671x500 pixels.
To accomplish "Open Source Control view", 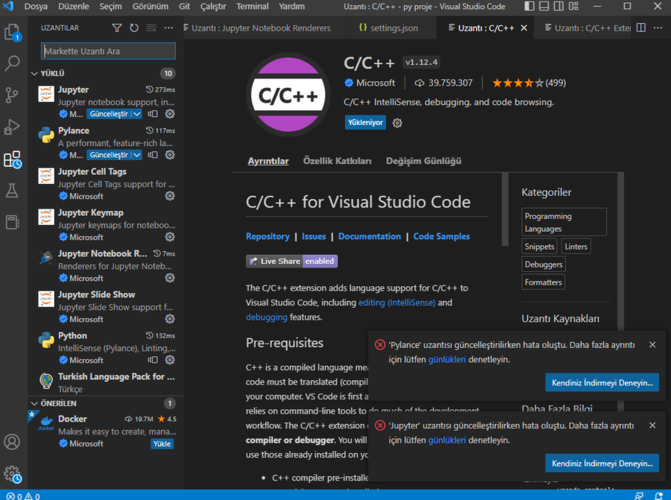I will (x=12, y=95).
